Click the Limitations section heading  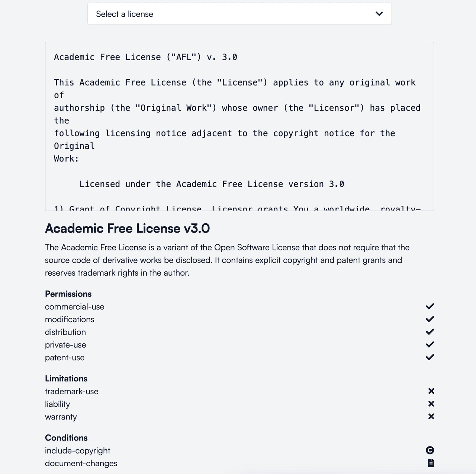pos(66,379)
